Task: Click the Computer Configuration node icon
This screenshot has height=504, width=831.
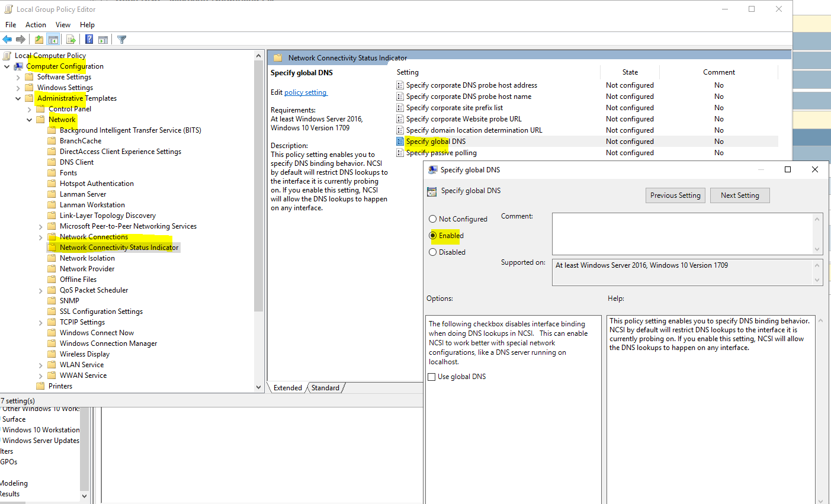Action: coord(18,66)
